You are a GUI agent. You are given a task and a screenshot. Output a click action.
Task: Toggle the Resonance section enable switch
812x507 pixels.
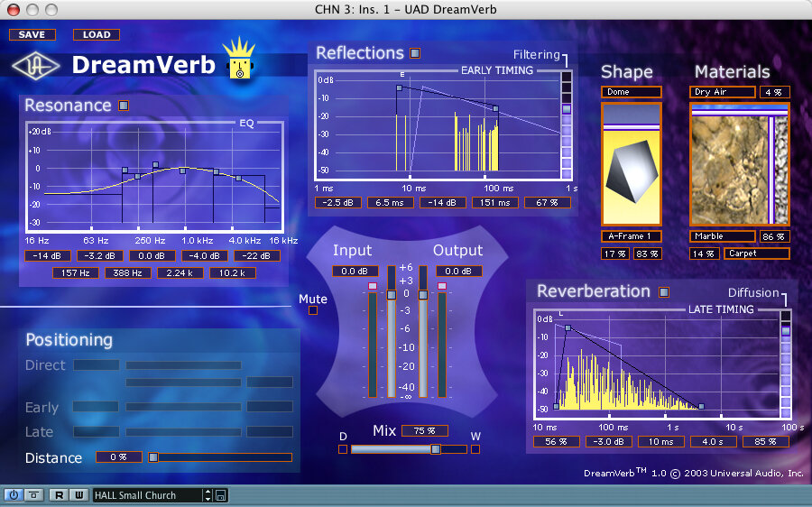[x=124, y=106]
